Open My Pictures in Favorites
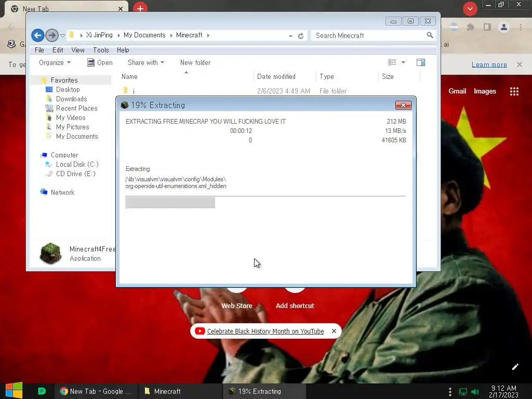Screen dimensions: 532x399 72,127
